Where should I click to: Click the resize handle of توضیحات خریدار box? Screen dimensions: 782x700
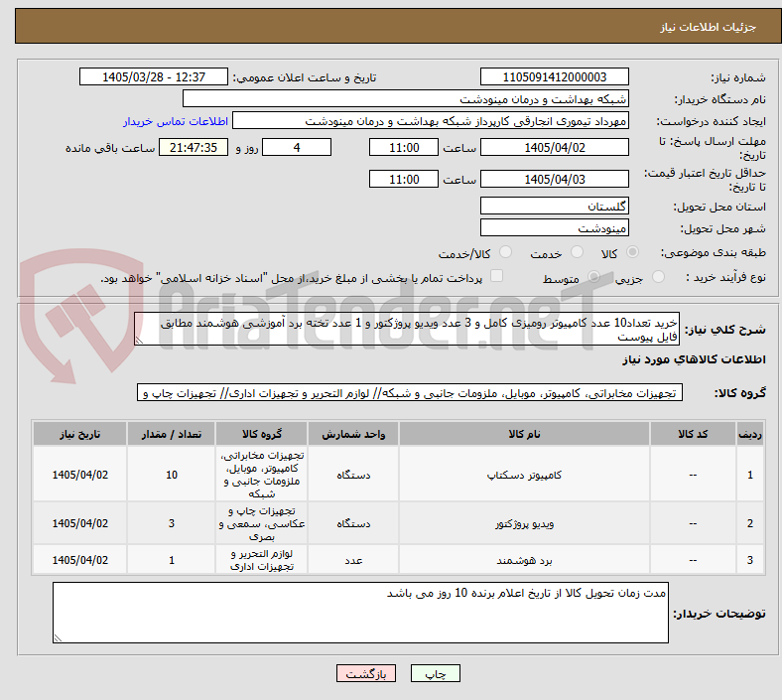[58, 638]
